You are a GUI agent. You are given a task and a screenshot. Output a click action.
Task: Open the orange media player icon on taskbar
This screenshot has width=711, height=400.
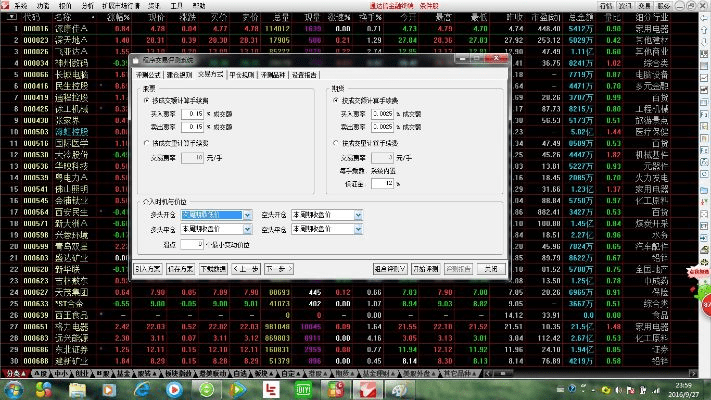coord(109,390)
